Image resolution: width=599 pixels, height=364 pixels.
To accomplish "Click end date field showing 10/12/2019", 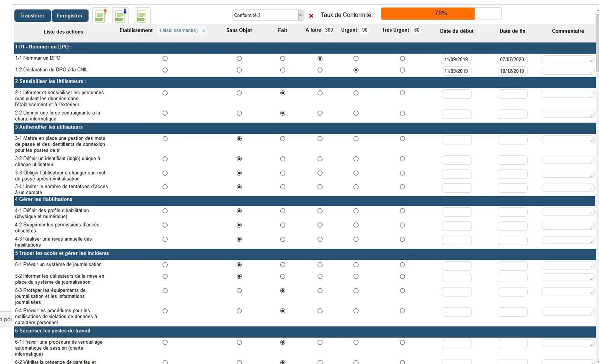I will click(512, 71).
